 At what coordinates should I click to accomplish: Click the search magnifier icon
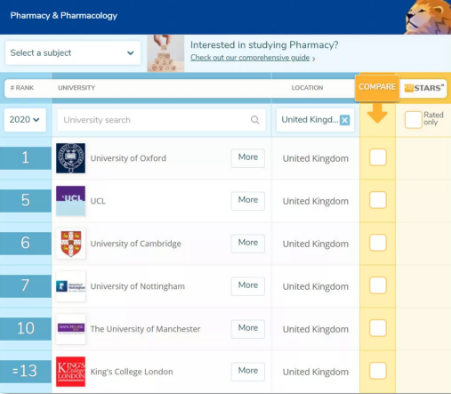(255, 120)
